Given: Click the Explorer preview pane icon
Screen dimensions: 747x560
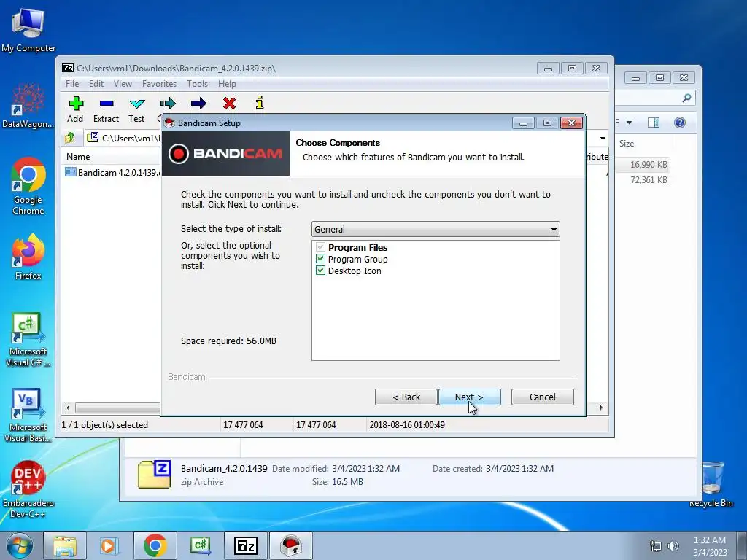Looking at the screenshot, I should [x=654, y=122].
